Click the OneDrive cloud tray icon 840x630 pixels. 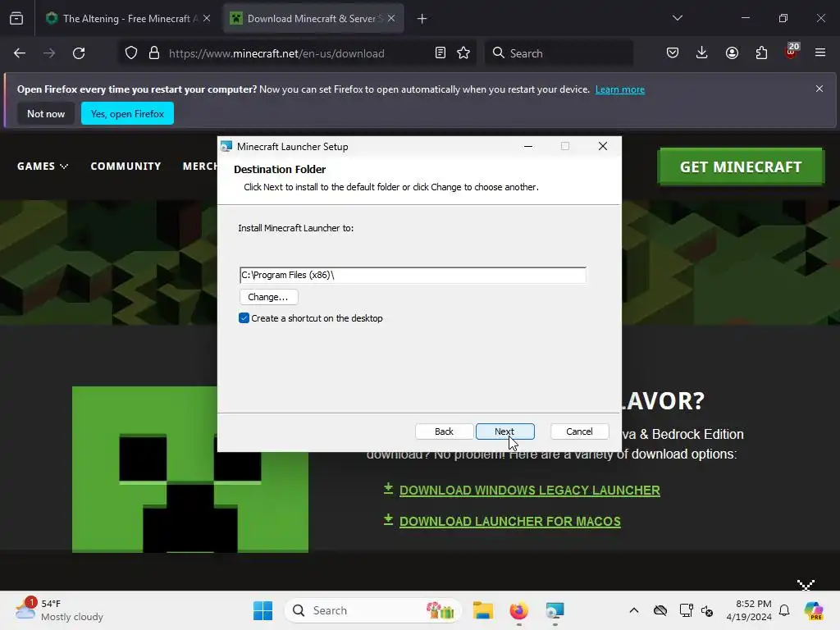pyautogui.click(x=660, y=610)
